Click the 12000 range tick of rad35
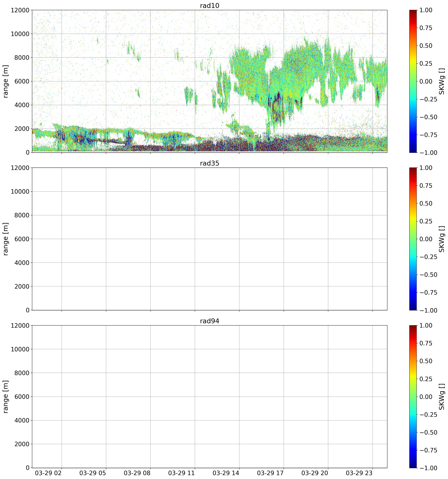The width and height of the screenshot is (448, 479). point(20,168)
